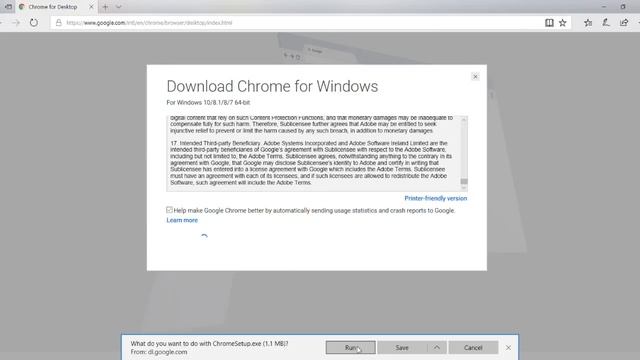Open the Favorites hub icon
The height and width of the screenshot is (360, 640).
[588, 23]
